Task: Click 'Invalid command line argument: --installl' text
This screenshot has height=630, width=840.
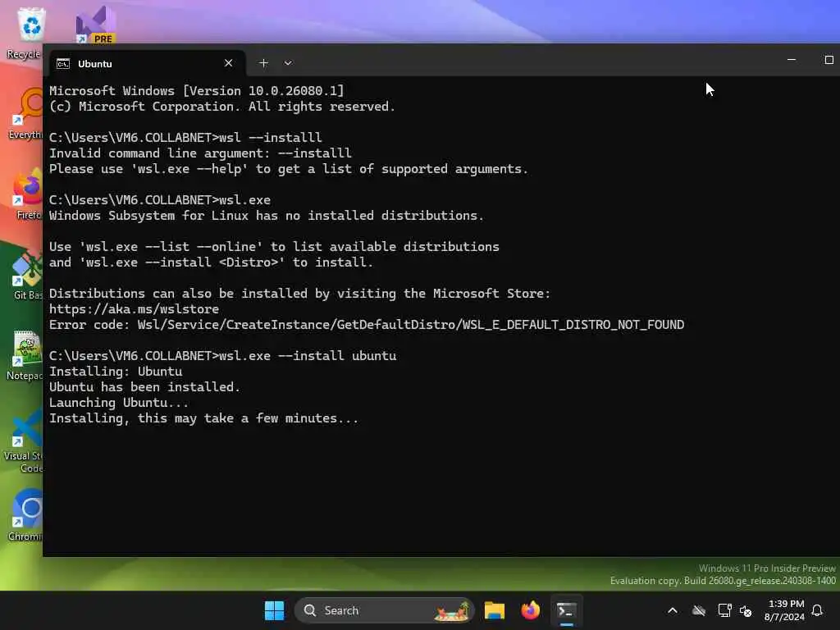Action: coord(200,153)
